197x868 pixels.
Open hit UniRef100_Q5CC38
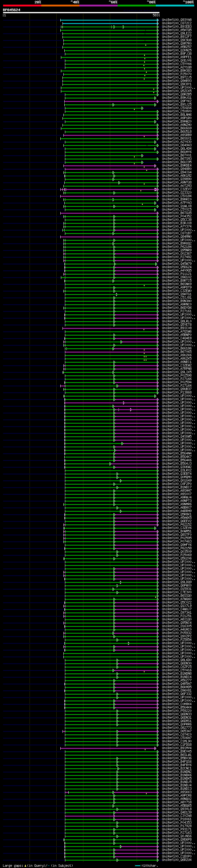[x=177, y=220]
